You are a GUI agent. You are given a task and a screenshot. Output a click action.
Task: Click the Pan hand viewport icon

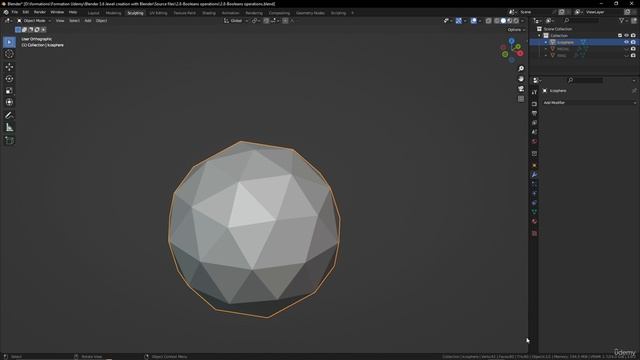[x=521, y=78]
